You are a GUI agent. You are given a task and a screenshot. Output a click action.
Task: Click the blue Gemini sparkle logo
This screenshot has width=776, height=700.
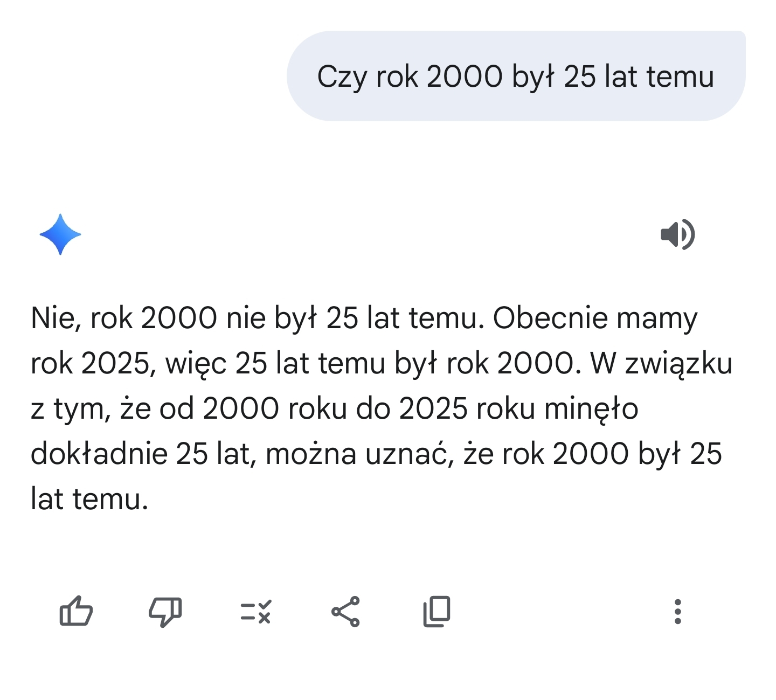point(60,234)
